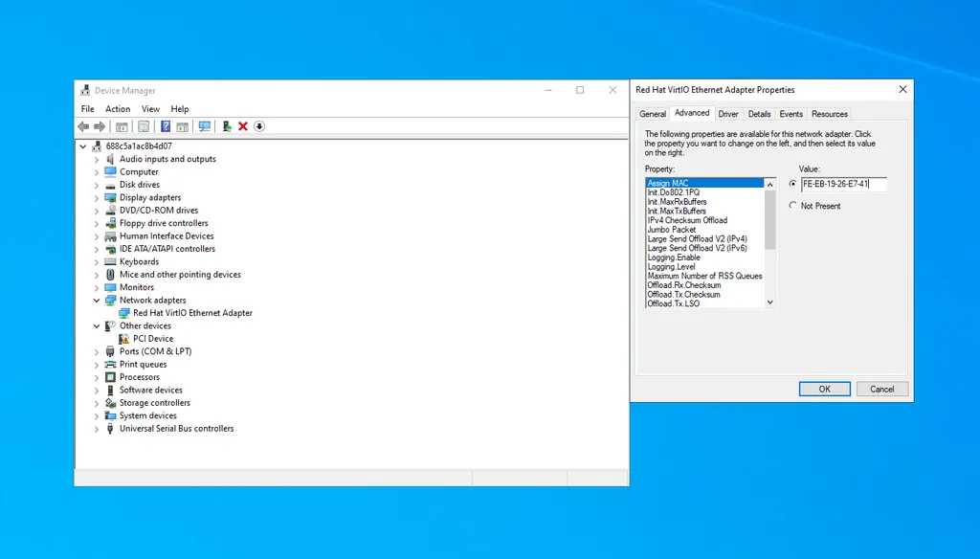Click the Disable device down-arrow icon
Viewport: 980px width, 559px height.
[259, 126]
